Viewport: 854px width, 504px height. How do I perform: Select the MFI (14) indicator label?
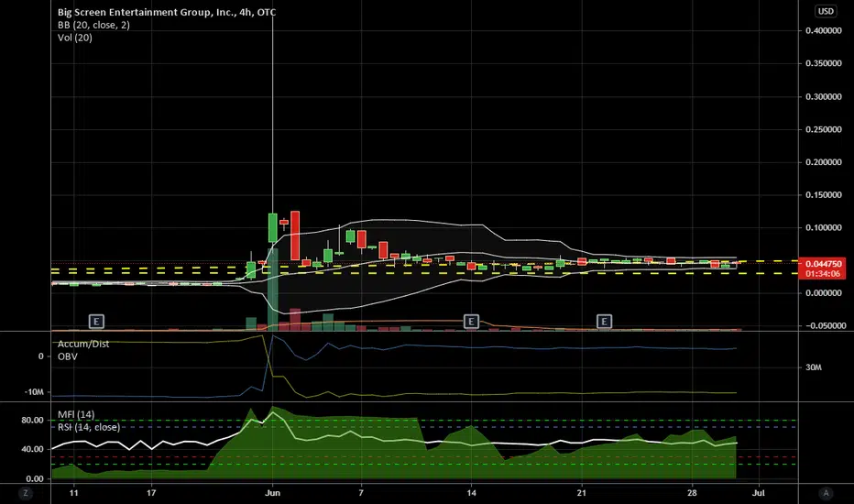tap(76, 414)
